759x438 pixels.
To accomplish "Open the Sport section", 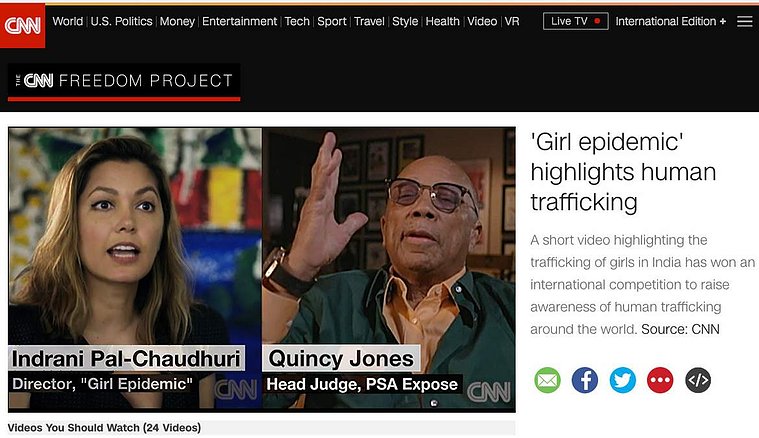I will point(332,21).
